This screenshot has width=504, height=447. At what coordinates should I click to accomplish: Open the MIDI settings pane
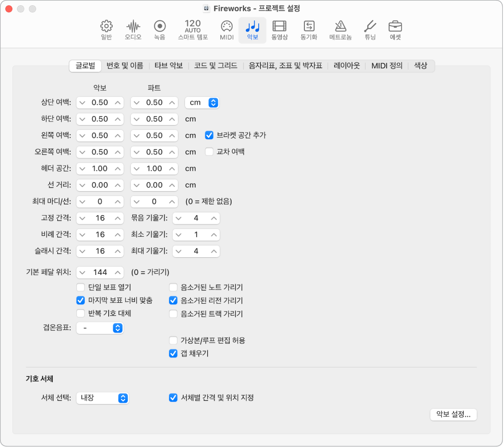pos(227,30)
